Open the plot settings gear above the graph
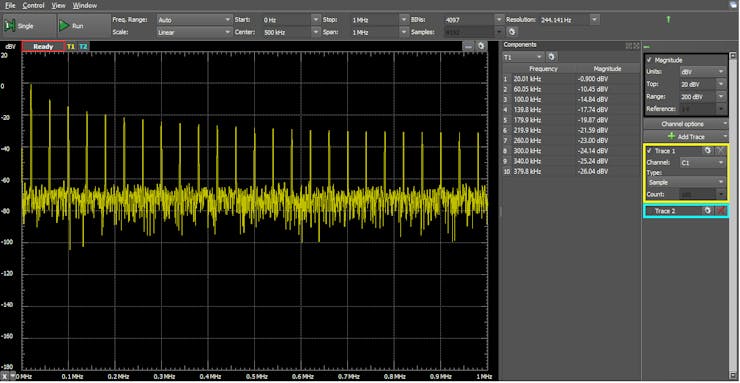Image resolution: width=740 pixels, height=383 pixels. pos(481,46)
